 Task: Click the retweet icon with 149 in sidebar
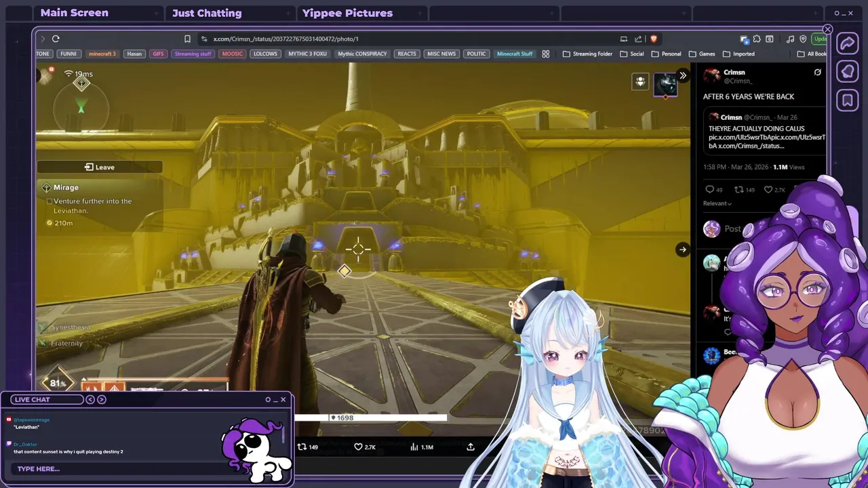(x=739, y=190)
